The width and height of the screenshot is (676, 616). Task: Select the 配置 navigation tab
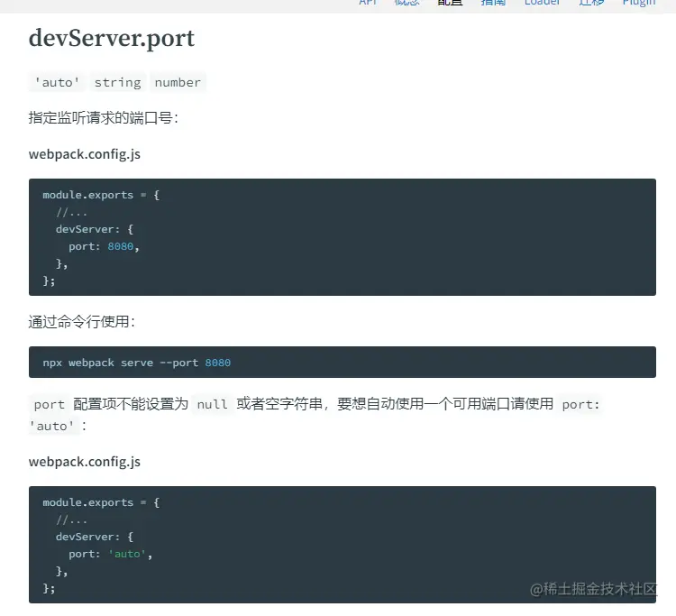(x=450, y=4)
